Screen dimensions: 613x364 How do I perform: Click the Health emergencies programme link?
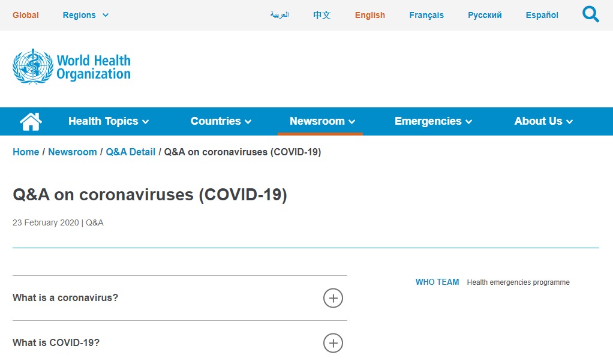pos(518,282)
